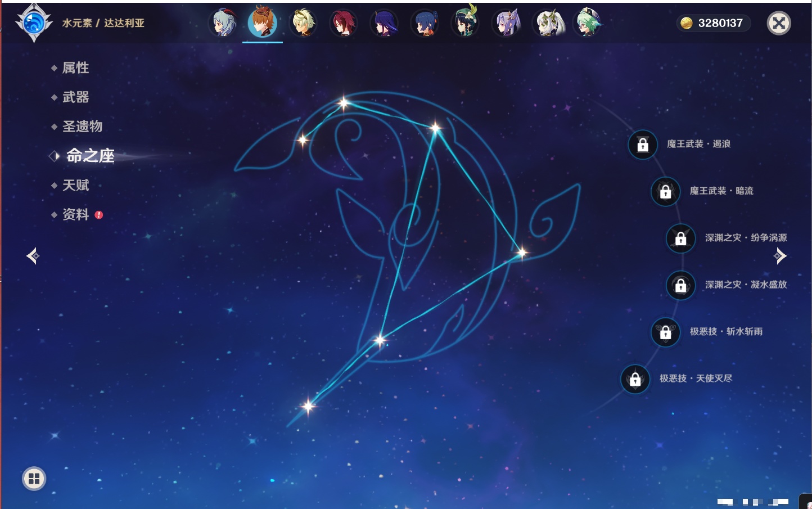
Task: Click locked constellation 深渊之灾・纷争涡源
Action: click(x=680, y=238)
